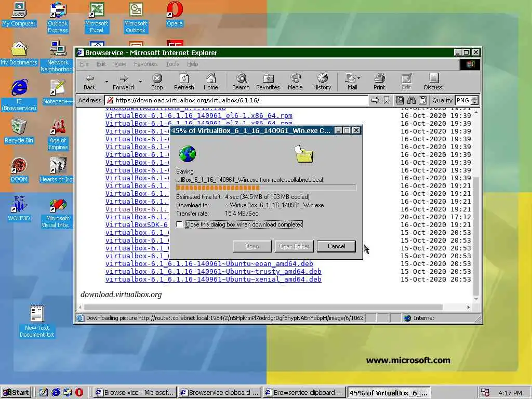Open the Favorites menu
532x399 pixels.
coord(145,64)
